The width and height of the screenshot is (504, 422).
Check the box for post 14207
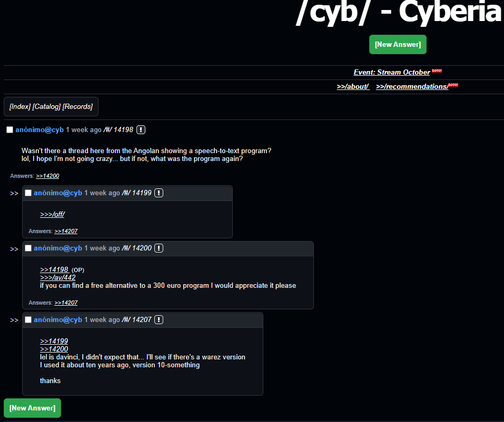(x=28, y=320)
